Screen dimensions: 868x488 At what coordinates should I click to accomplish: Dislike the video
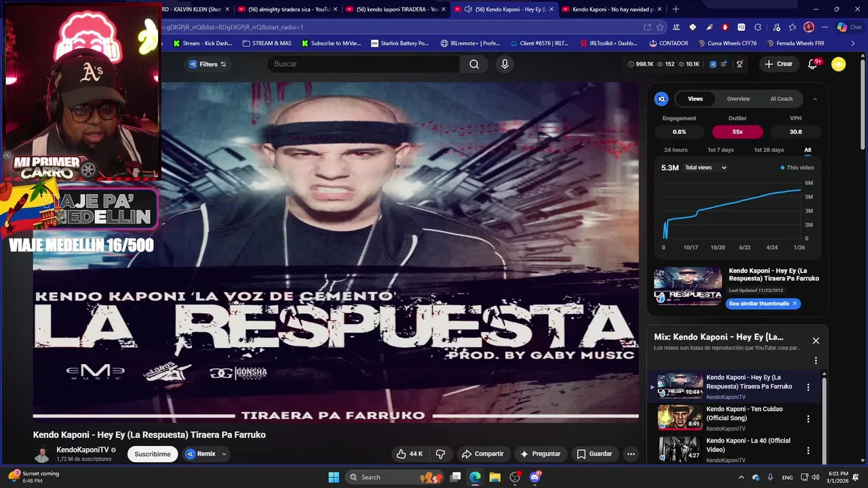click(x=440, y=454)
